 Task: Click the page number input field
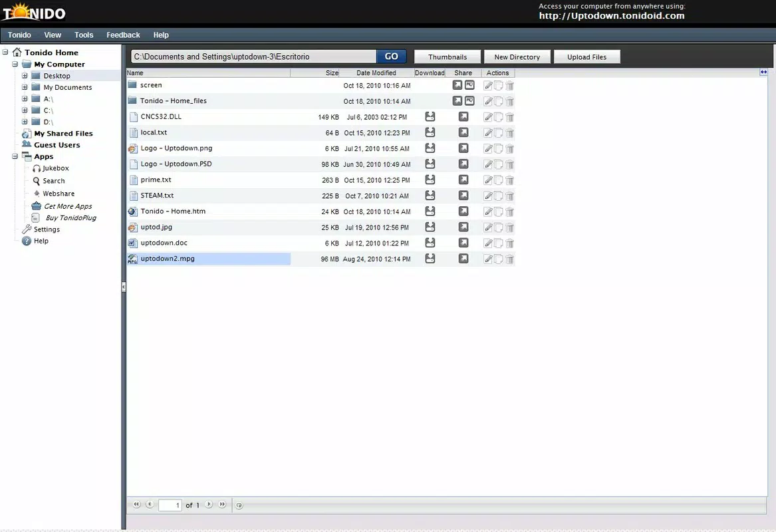170,505
